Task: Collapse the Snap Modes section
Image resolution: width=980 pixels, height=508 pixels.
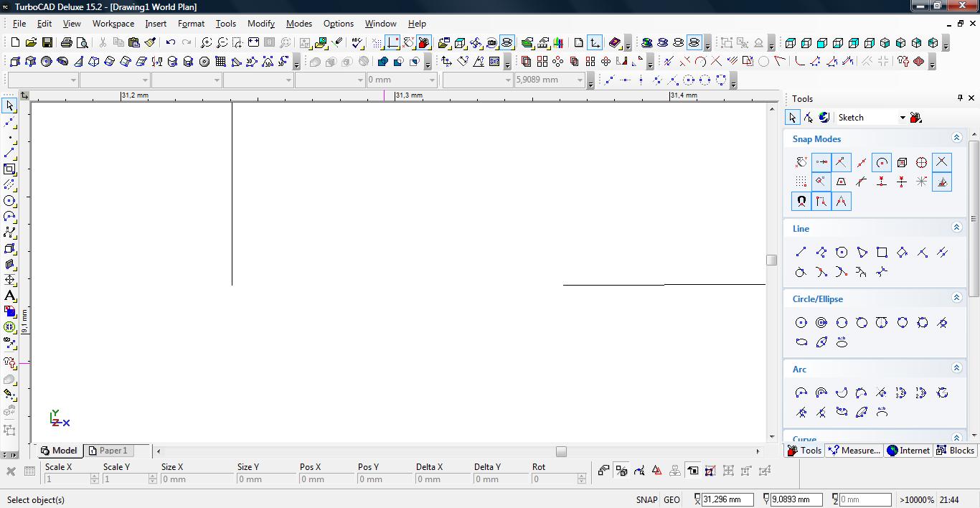Action: pos(956,138)
